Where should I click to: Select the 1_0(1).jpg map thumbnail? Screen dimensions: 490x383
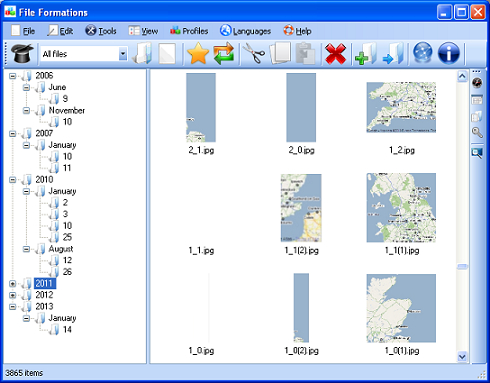point(401,308)
